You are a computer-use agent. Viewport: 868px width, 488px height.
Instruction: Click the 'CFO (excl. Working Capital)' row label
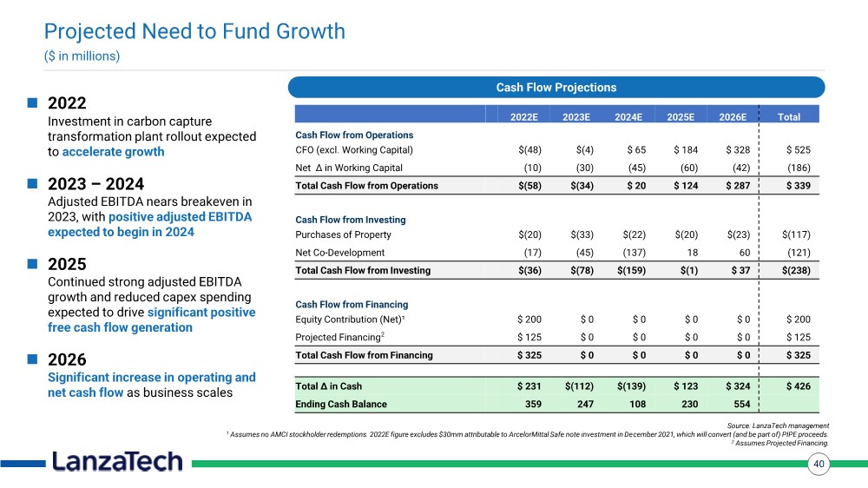pos(354,149)
